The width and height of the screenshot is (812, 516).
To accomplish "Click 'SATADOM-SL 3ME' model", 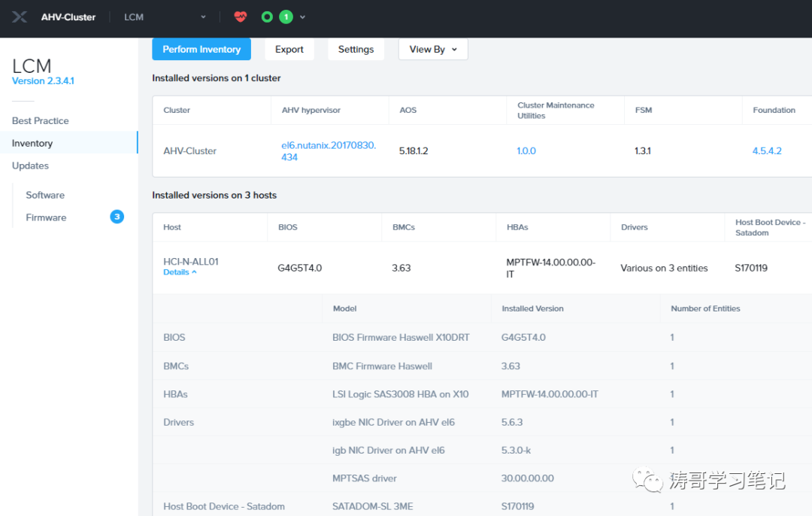I will 373,506.
